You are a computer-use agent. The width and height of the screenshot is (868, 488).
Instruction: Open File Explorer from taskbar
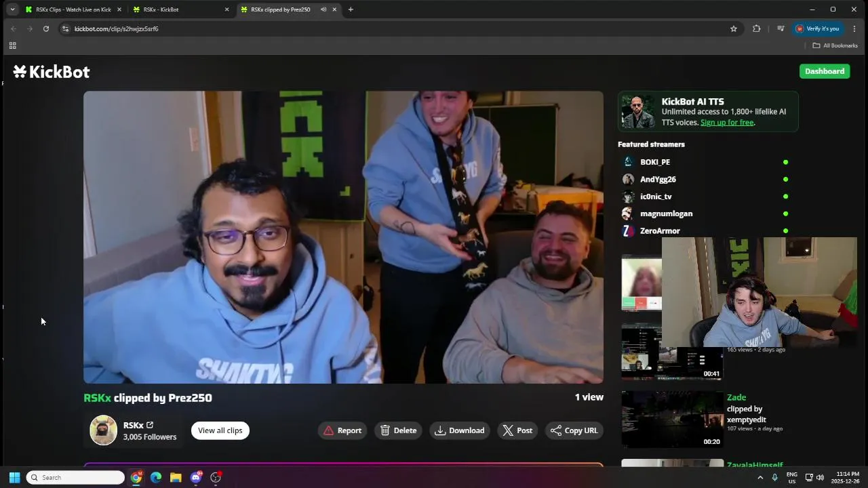pyautogui.click(x=176, y=478)
